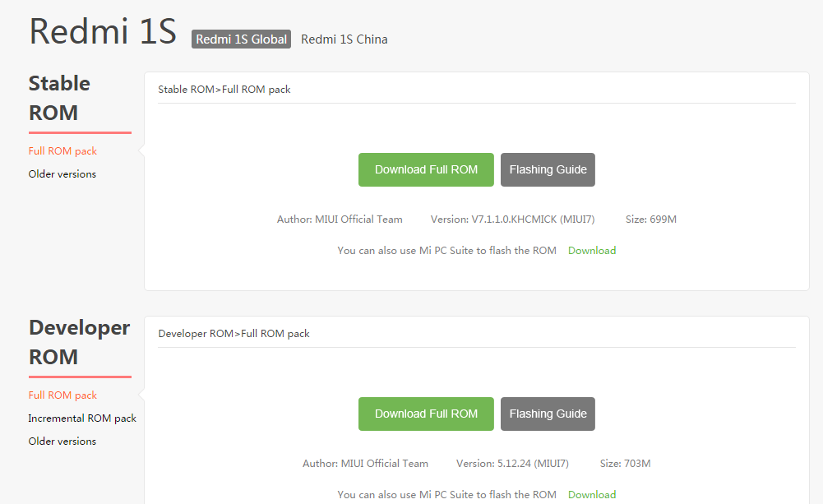This screenshot has width=823, height=504.
Task: Click the Mi PC Suite Download link in the Developer section
Action: click(592, 495)
